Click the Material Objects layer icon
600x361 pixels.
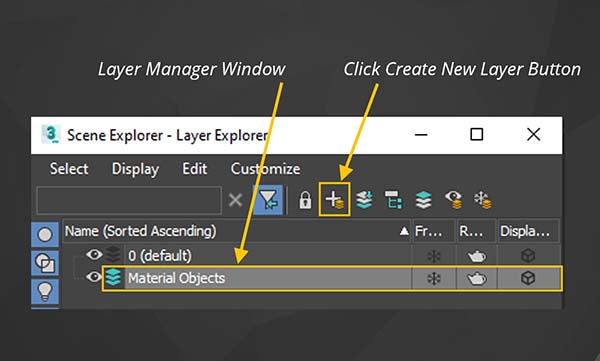click(113, 277)
